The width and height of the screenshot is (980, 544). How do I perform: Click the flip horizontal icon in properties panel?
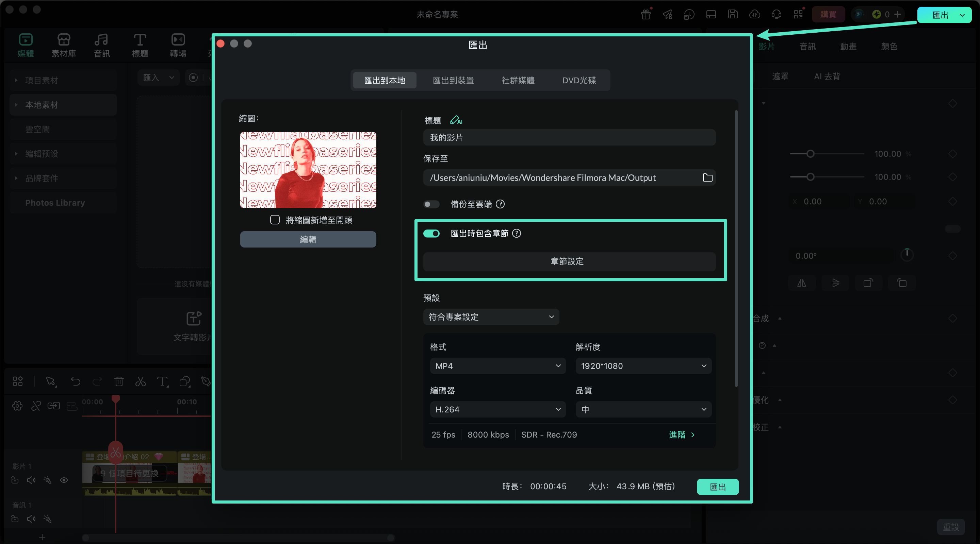click(802, 283)
